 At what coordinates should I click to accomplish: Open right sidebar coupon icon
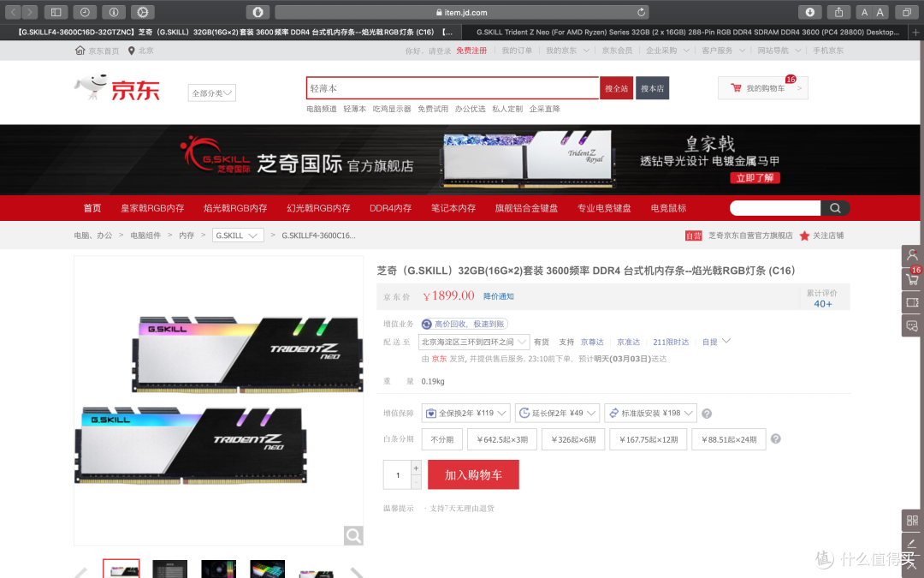point(912,302)
